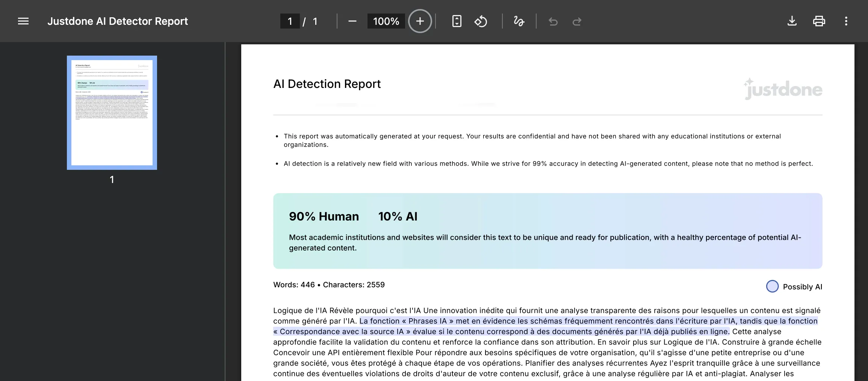Screen dimensions: 868x381
Task: Click the 100% zoom level field
Action: [386, 21]
